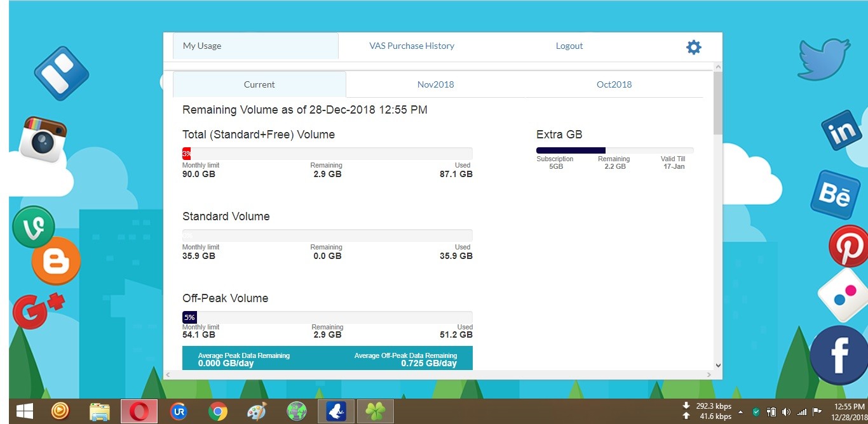Click the '90.0 GB' monthly limit value
The image size is (868, 424).
pyautogui.click(x=199, y=174)
